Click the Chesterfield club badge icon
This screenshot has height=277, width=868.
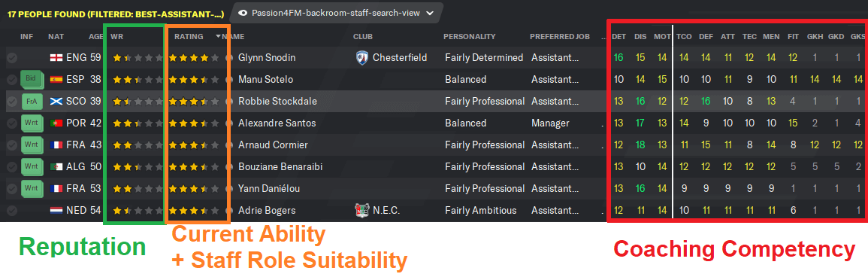point(362,57)
